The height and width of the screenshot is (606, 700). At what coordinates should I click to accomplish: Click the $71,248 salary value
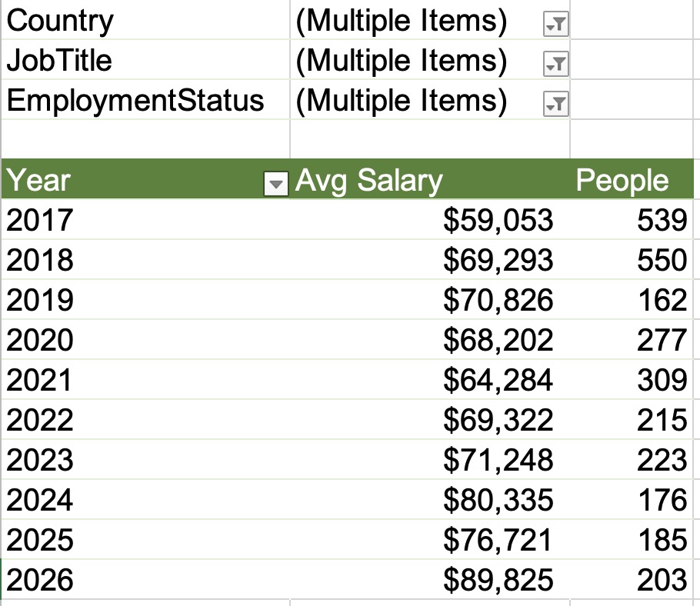tap(498, 460)
